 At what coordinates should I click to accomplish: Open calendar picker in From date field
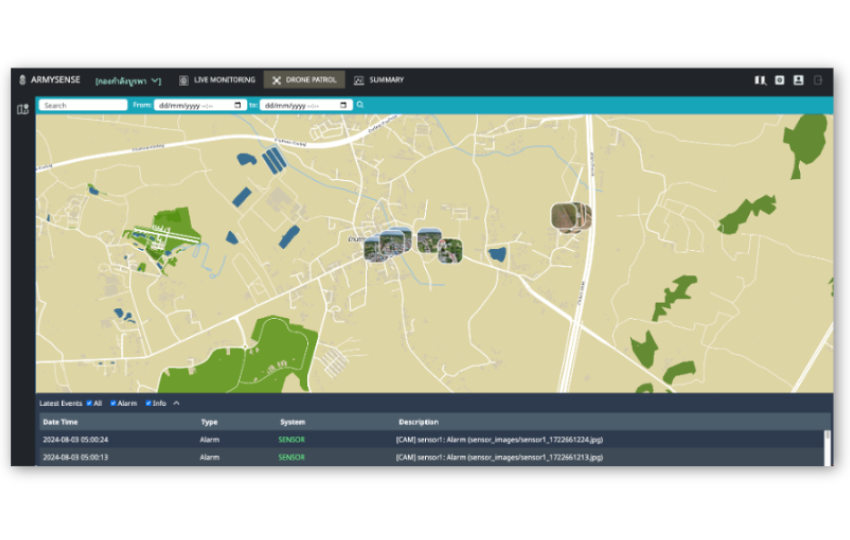point(238,105)
